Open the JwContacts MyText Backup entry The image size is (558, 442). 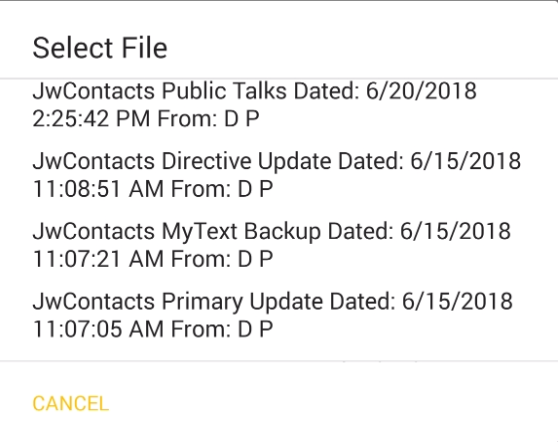point(279,244)
